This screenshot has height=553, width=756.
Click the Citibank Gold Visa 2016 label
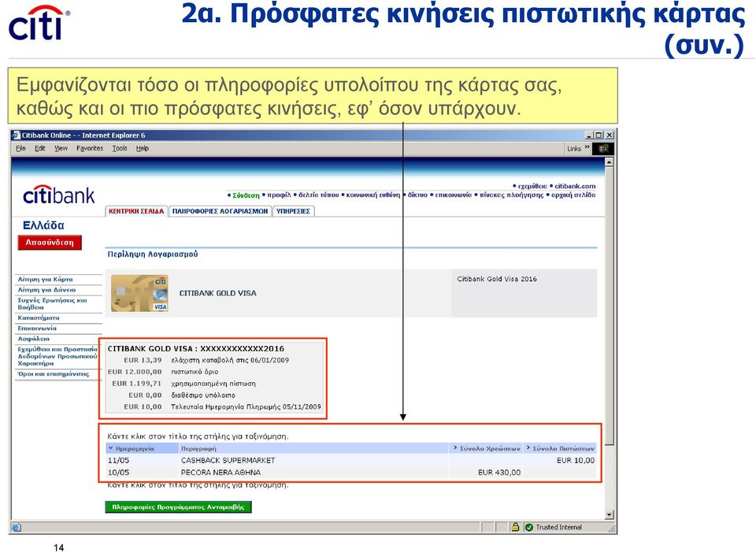[497, 279]
